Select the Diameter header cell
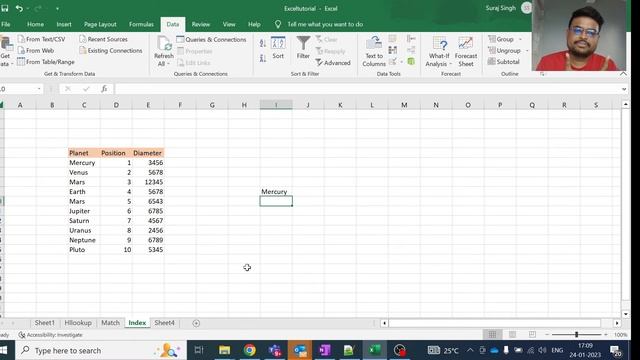 [x=148, y=153]
